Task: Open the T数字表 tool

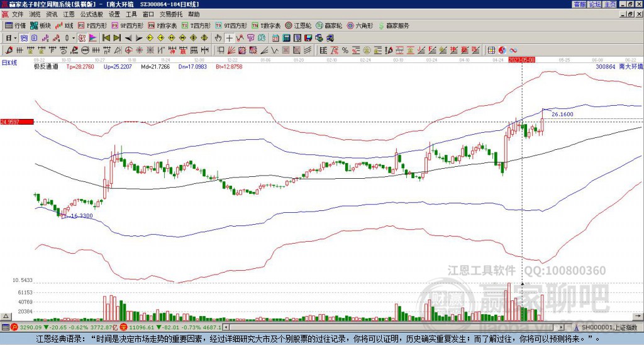Action: (266, 25)
